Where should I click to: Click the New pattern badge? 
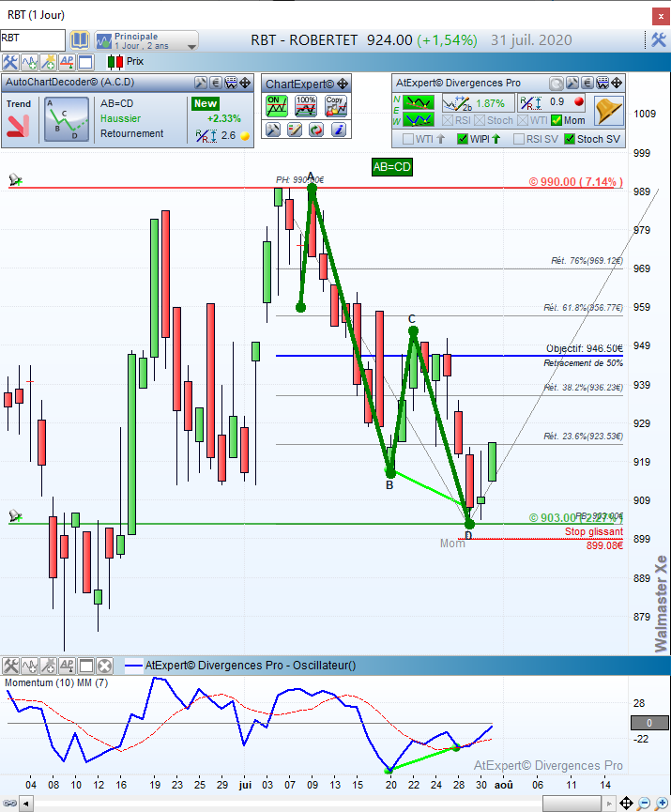click(206, 103)
